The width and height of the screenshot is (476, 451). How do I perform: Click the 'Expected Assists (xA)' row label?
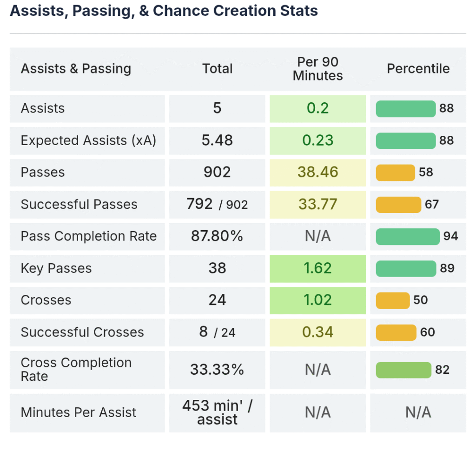click(x=88, y=141)
